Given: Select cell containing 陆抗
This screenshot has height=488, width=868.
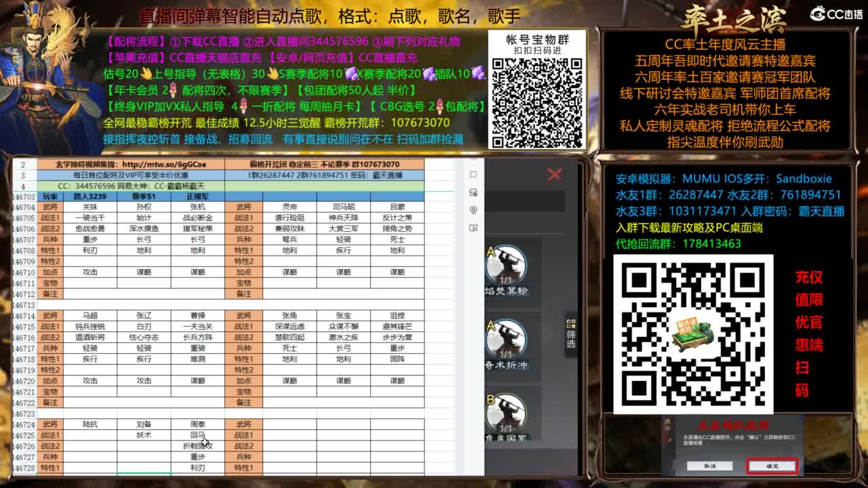Looking at the screenshot, I should pos(90,424).
